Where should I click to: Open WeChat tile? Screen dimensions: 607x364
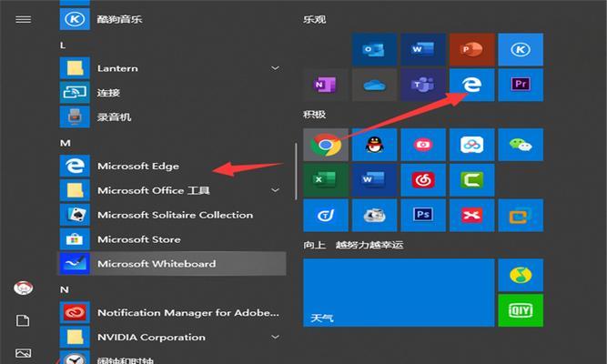click(x=521, y=145)
